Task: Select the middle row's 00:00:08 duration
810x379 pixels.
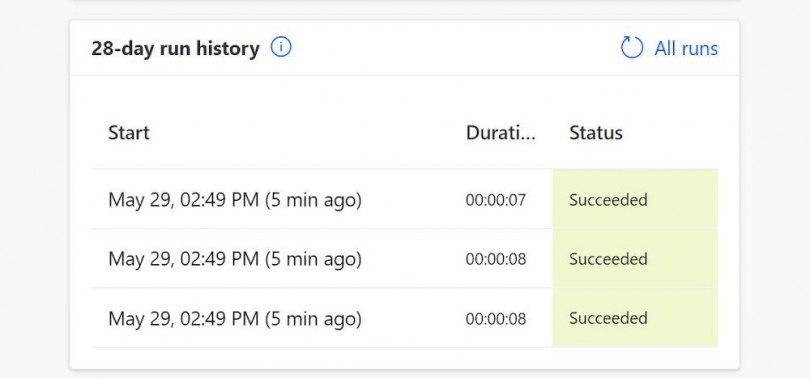Action: point(496,259)
